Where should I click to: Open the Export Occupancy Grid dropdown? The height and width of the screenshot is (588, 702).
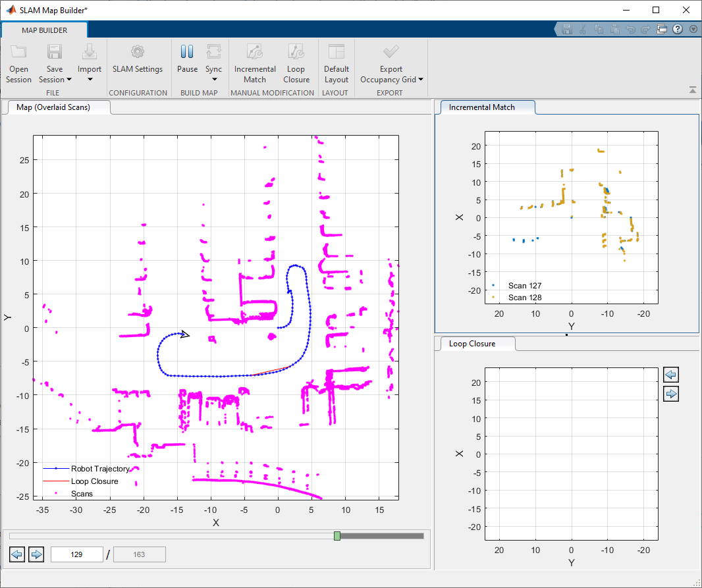click(421, 80)
